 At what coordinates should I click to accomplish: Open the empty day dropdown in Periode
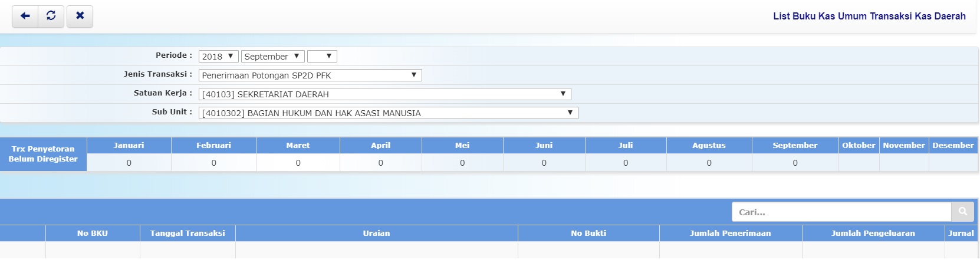[x=321, y=57]
